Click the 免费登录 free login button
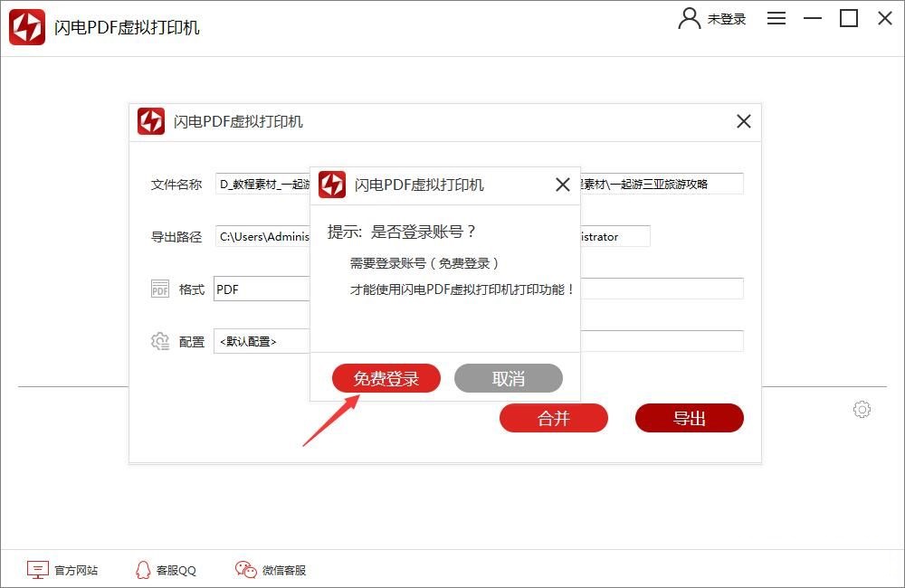Screen dimensions: 905x588 pos(386,378)
